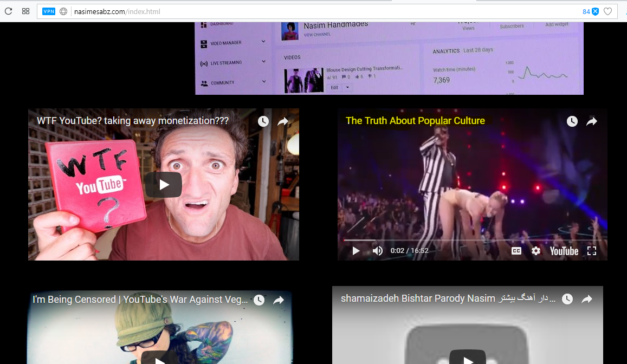Open the speed dial grid icon
Screen dimensions: 627x364
(25, 11)
